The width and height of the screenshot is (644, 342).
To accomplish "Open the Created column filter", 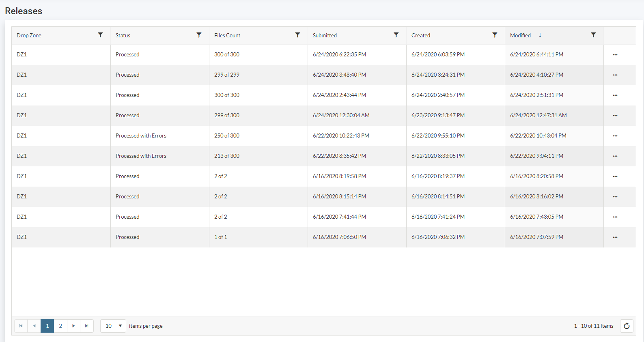I will pos(495,35).
